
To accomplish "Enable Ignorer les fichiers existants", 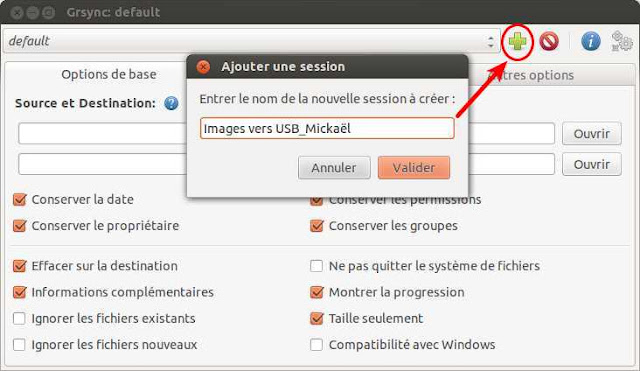I will pos(19,318).
